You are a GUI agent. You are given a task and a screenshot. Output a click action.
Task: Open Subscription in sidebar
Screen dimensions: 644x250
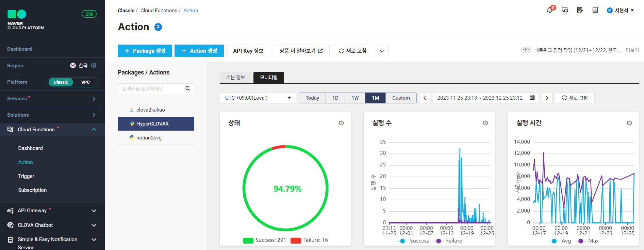point(32,190)
